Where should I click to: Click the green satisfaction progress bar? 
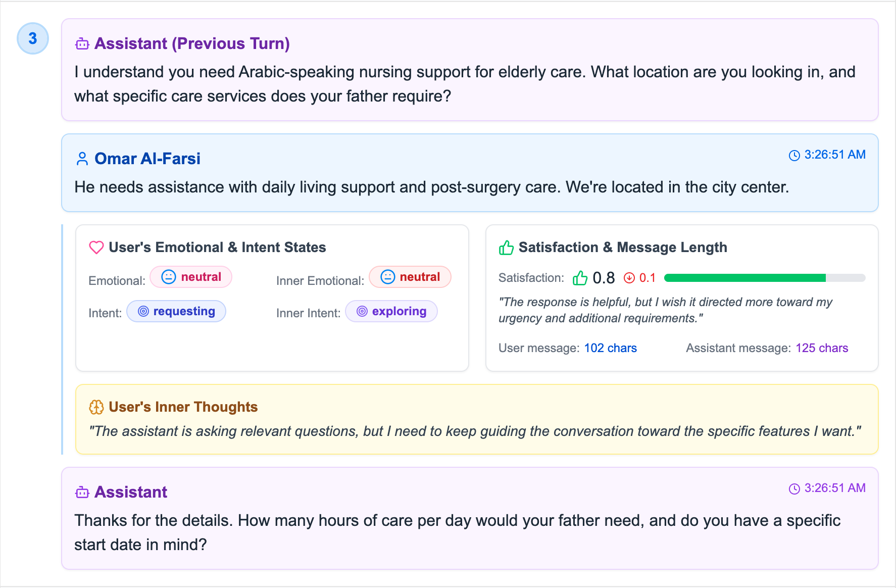click(744, 278)
